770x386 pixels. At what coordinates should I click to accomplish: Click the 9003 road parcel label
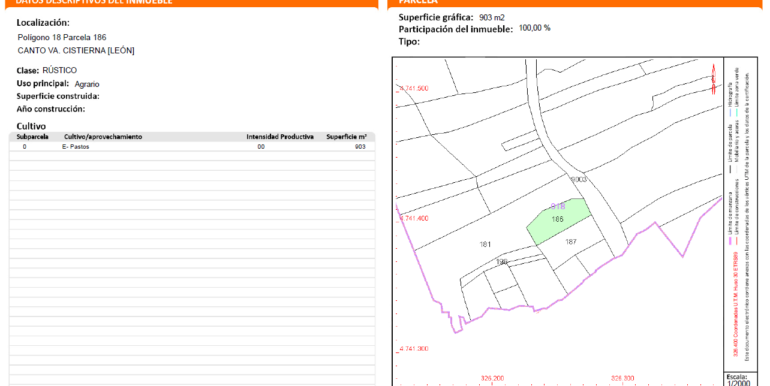coord(579,179)
